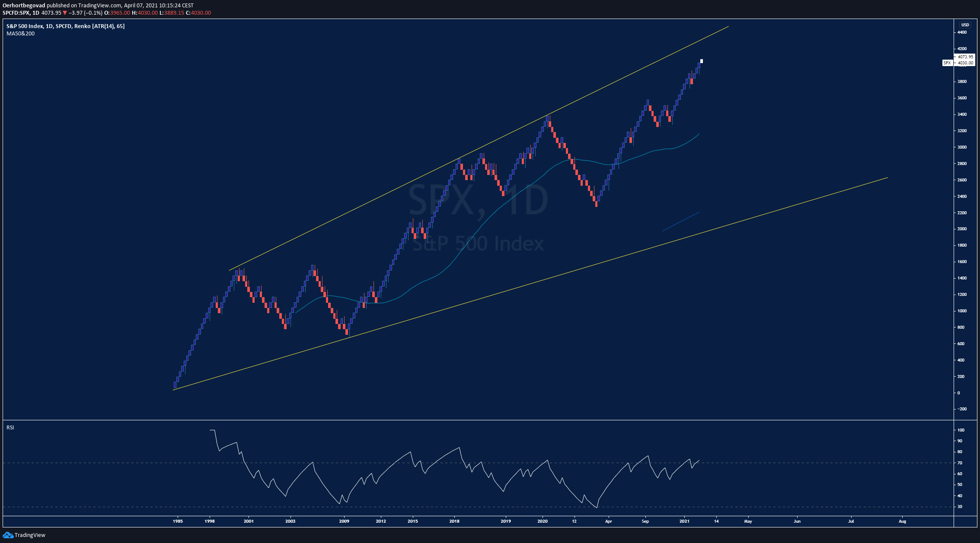Click the 4030.00 price tag on axis

pyautogui.click(x=965, y=63)
